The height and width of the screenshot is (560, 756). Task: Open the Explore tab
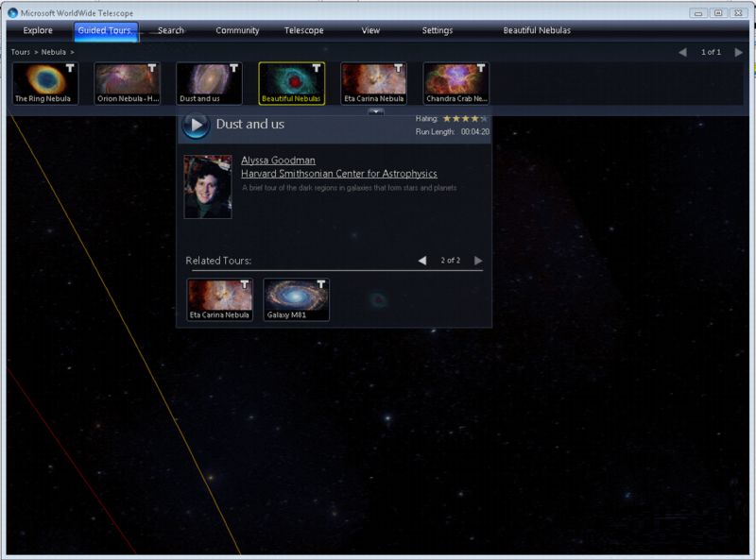click(38, 30)
